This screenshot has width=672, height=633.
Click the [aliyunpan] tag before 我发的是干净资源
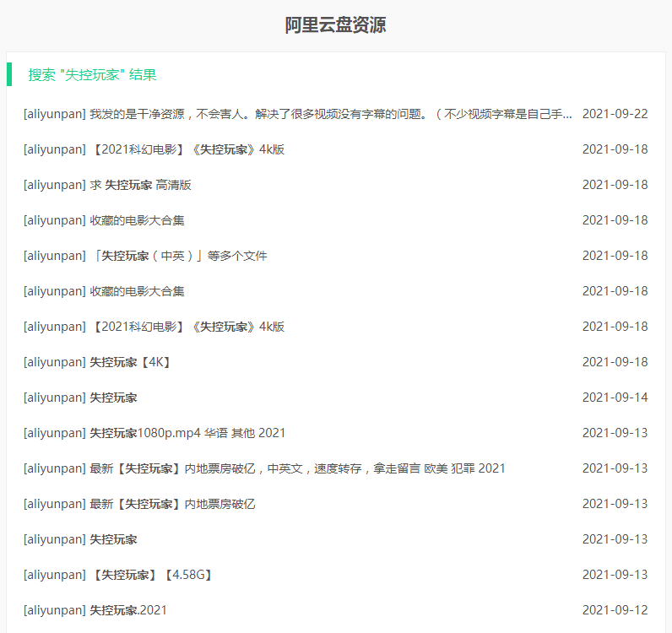[55, 114]
